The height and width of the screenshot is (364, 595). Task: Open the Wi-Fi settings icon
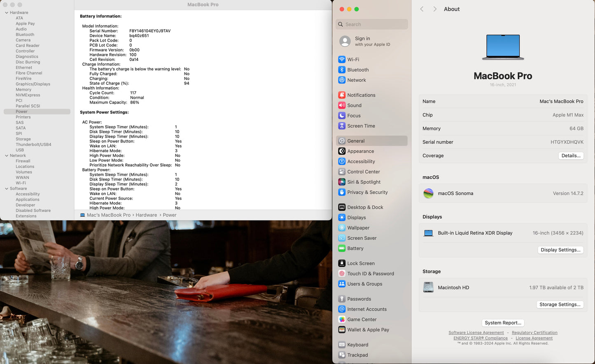tap(342, 60)
